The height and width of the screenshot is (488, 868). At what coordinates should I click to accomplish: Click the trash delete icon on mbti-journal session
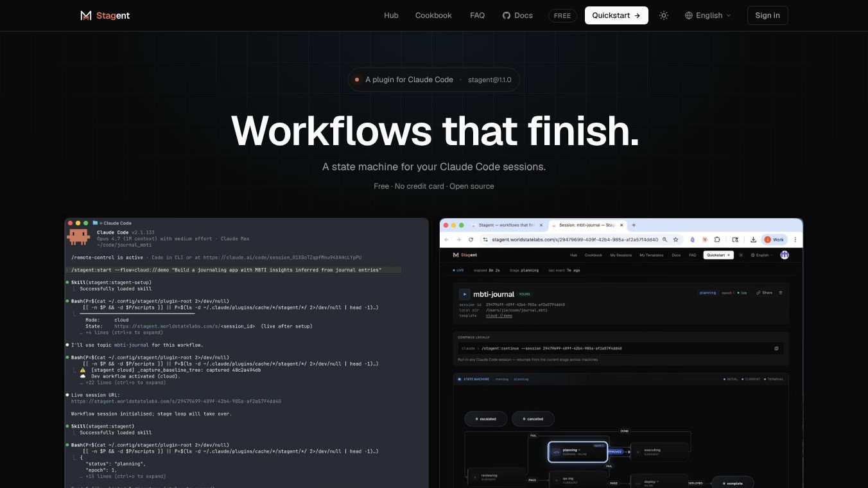[x=781, y=293]
